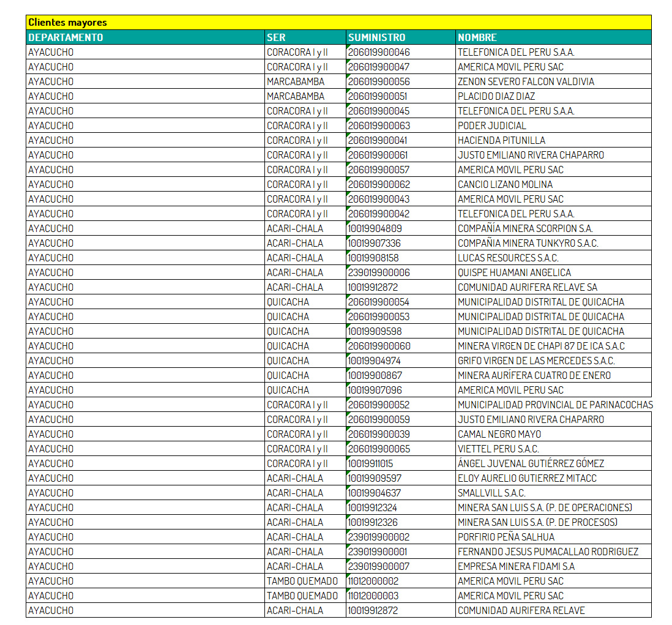Image resolution: width=672 pixels, height=625 pixels.
Task: Click the SER column header
Action: tap(305, 37)
